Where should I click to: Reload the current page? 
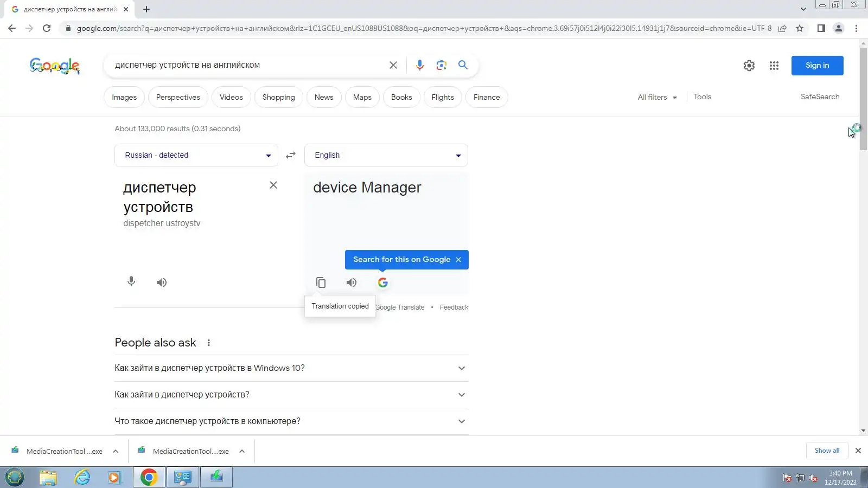tap(47, 28)
